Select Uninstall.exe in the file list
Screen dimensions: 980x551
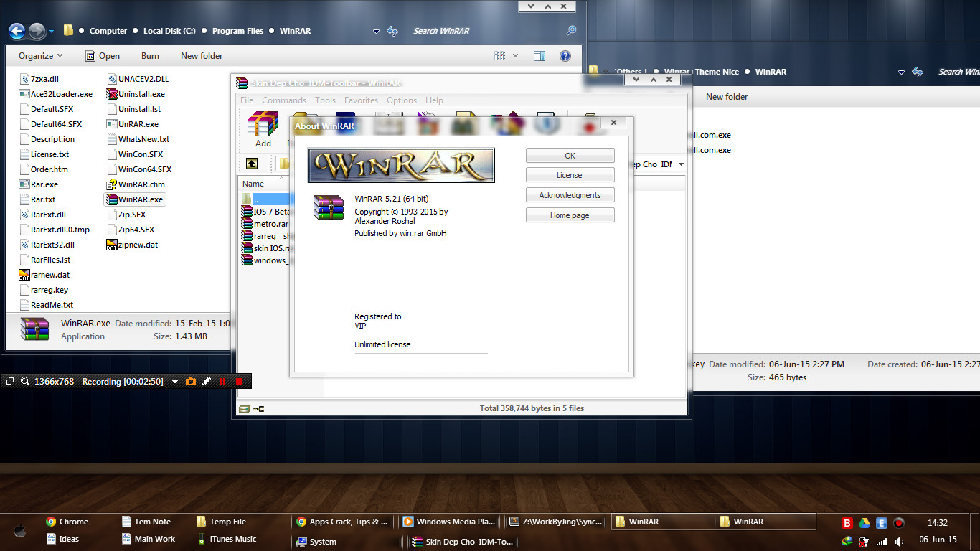(136, 94)
